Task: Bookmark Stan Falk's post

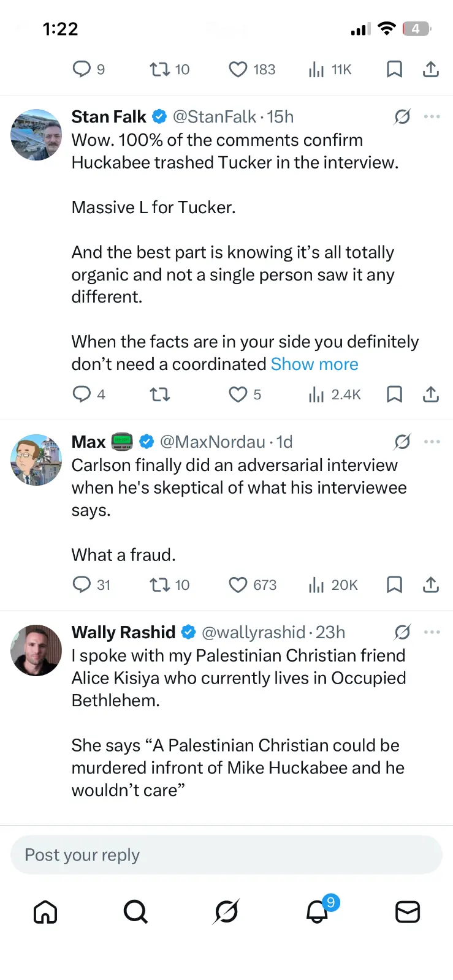Action: click(x=394, y=394)
